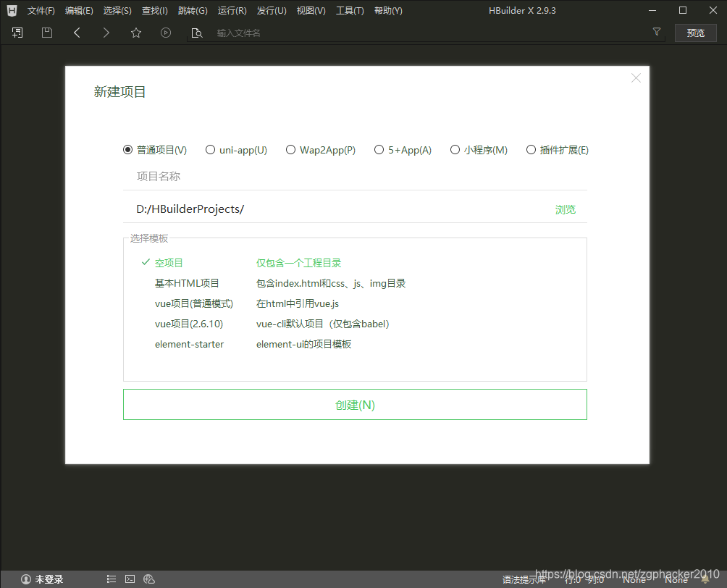Select the vue项目(2.6.10) template
Viewport: 727px width, 588px height.
click(x=189, y=324)
